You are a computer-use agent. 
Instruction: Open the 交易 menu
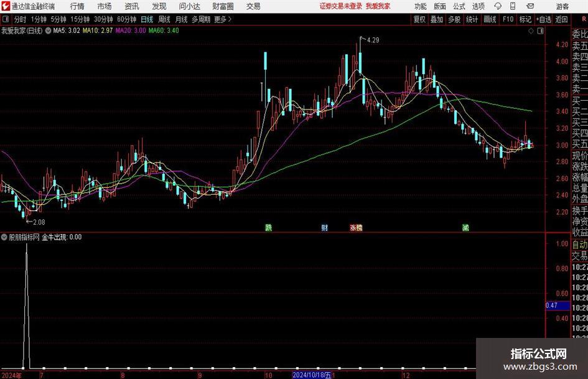pyautogui.click(x=253, y=6)
